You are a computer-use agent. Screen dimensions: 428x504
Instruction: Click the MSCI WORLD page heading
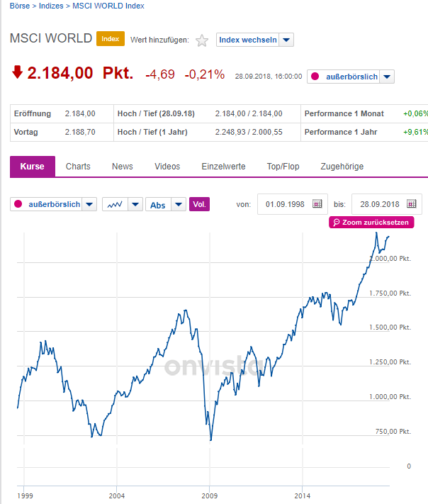click(x=51, y=38)
